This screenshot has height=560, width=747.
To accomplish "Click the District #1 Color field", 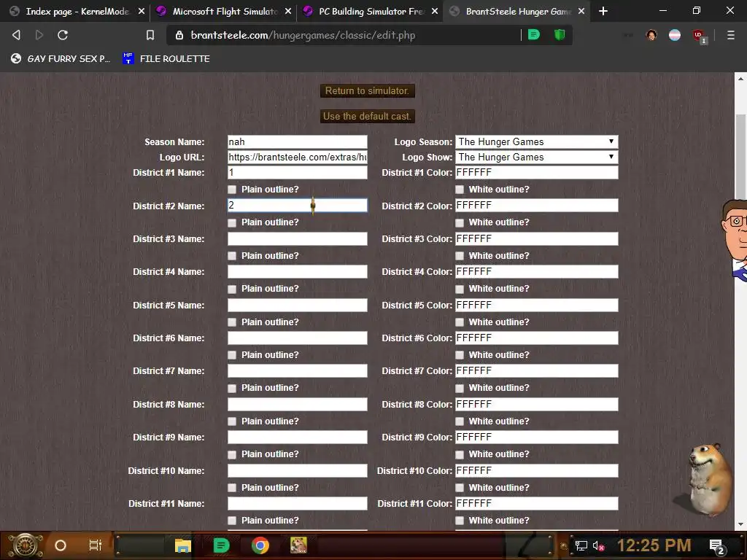I will click(x=537, y=172).
